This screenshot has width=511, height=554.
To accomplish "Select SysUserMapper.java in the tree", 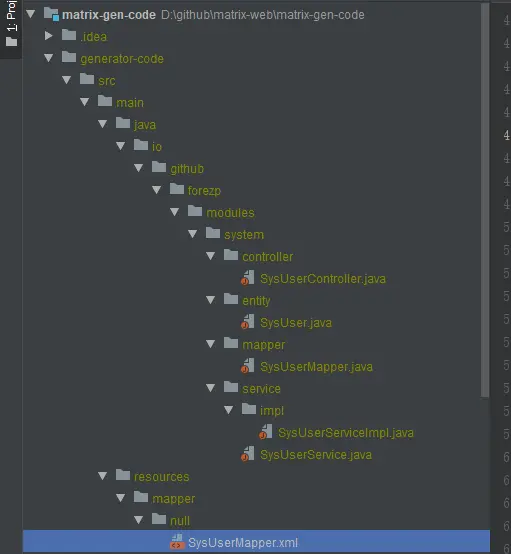I will tap(316, 367).
